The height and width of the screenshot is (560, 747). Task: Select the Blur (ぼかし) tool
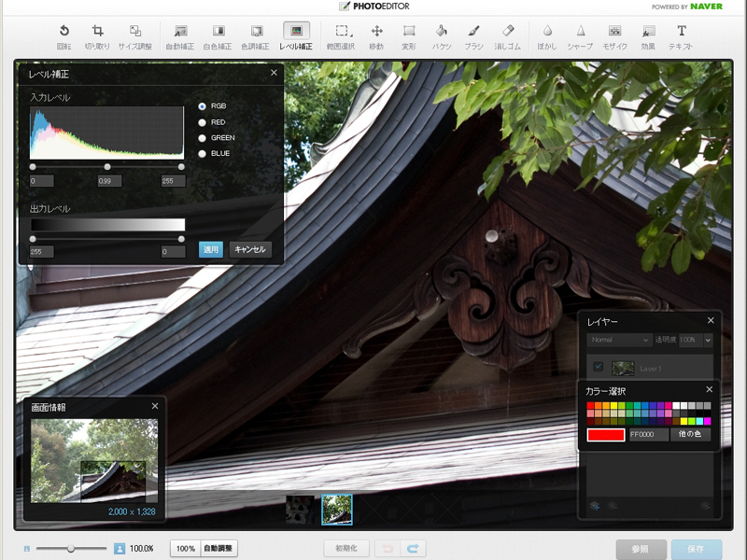[547, 36]
